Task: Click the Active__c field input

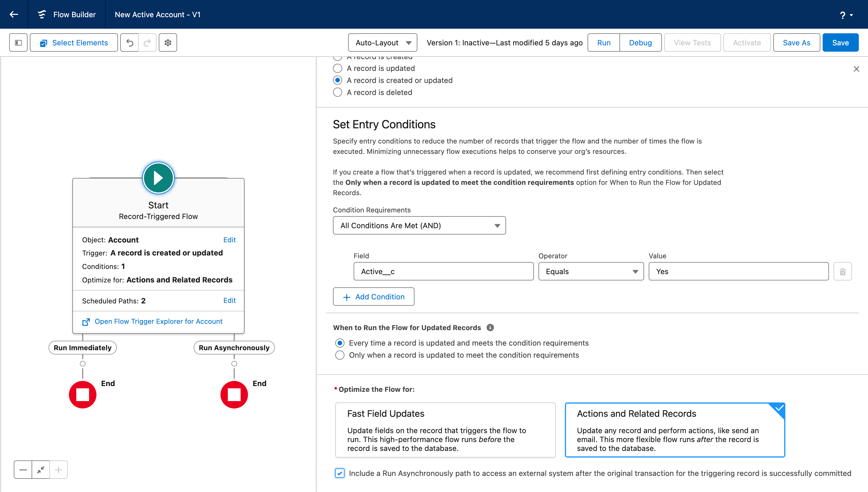Action: [443, 271]
